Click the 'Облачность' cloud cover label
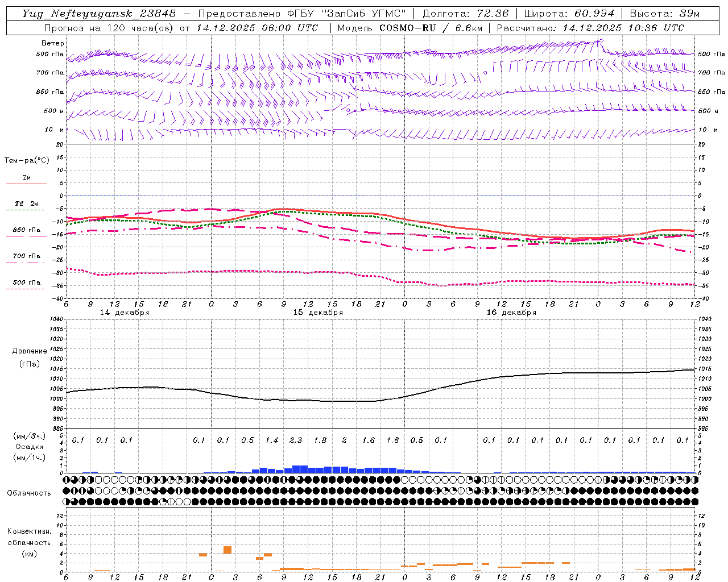Screen dimensions: 728x582 [x=29, y=493]
